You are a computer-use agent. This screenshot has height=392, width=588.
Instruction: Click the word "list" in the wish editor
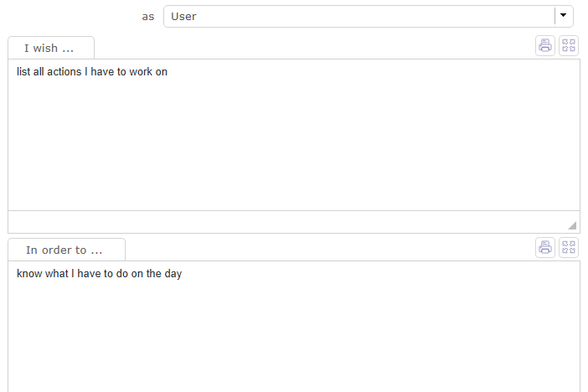tap(23, 72)
